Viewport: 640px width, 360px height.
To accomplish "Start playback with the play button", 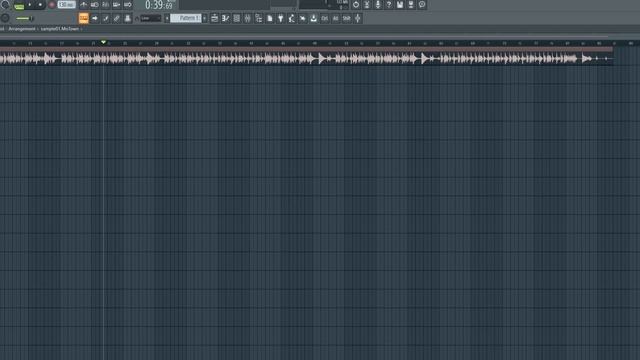I will pyautogui.click(x=29, y=5).
